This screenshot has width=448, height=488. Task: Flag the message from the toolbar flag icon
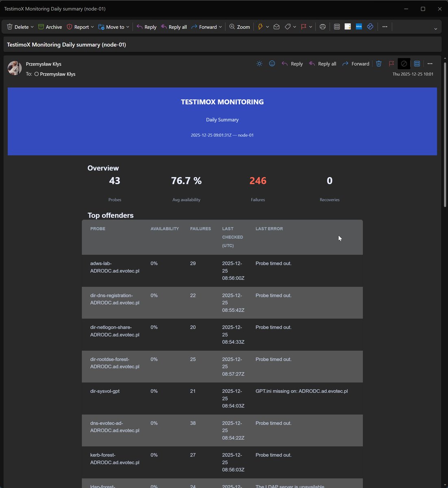tap(304, 27)
